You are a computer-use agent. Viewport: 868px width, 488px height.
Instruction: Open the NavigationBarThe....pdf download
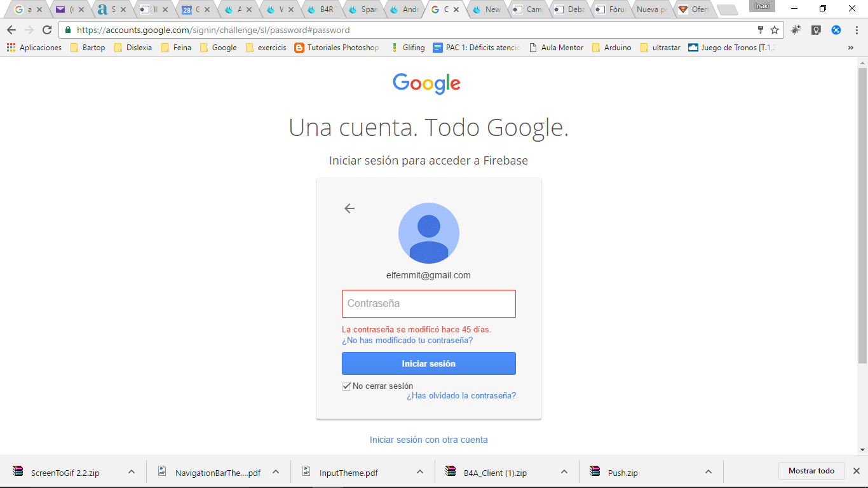click(210, 473)
